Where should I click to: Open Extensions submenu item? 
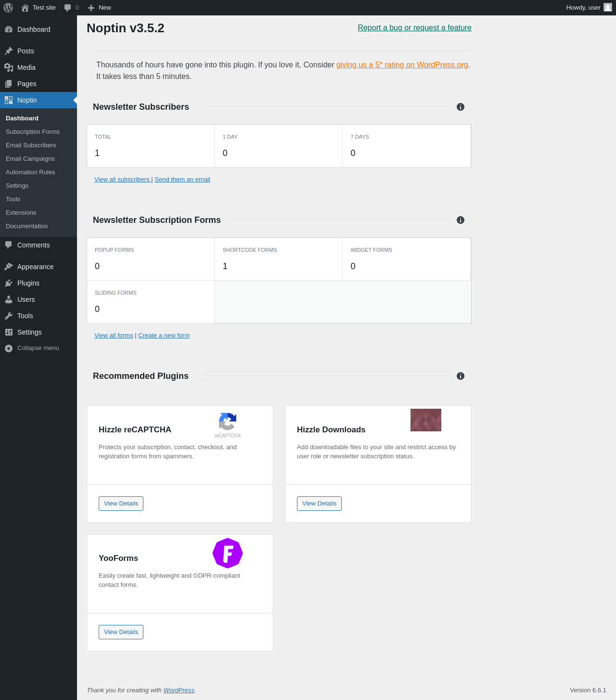tap(21, 213)
